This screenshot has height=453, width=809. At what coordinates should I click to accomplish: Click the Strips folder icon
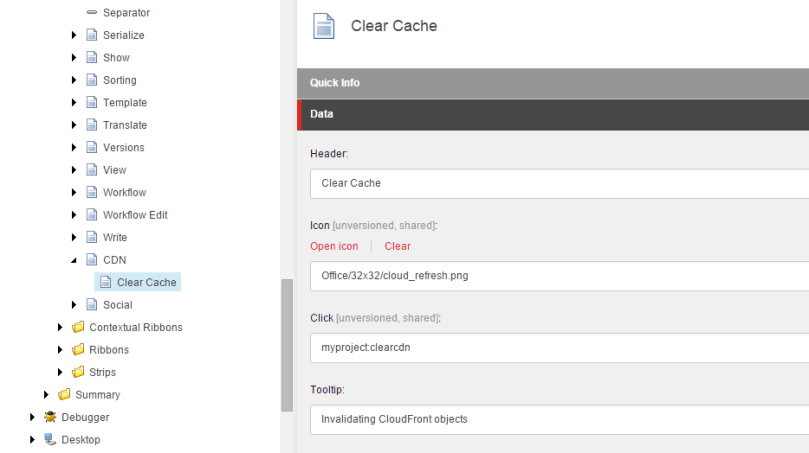[78, 372]
